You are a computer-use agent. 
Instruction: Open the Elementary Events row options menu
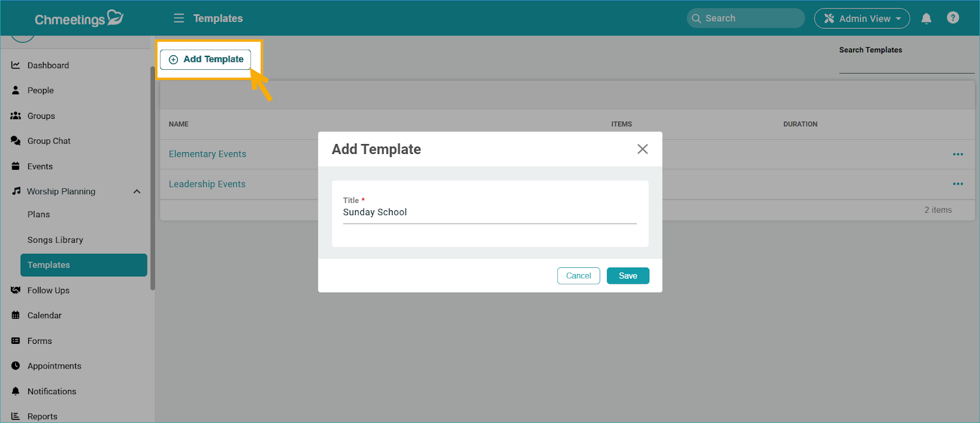[958, 154]
